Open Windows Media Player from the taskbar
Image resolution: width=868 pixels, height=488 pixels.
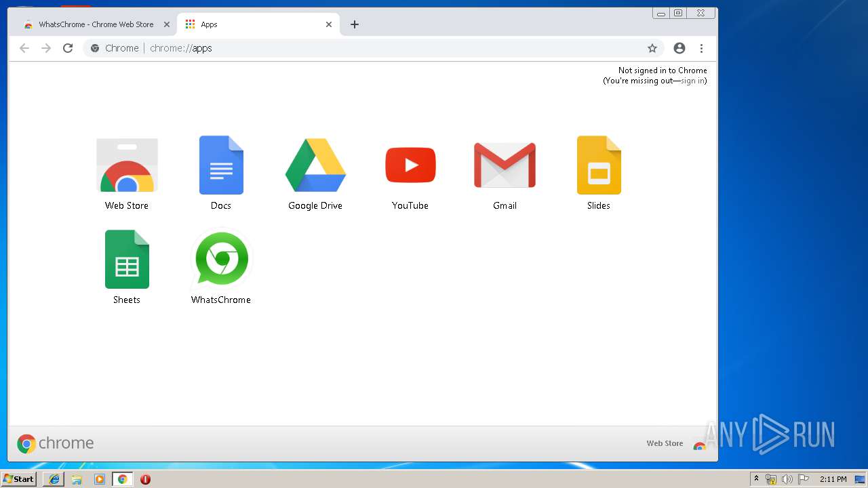(x=100, y=479)
